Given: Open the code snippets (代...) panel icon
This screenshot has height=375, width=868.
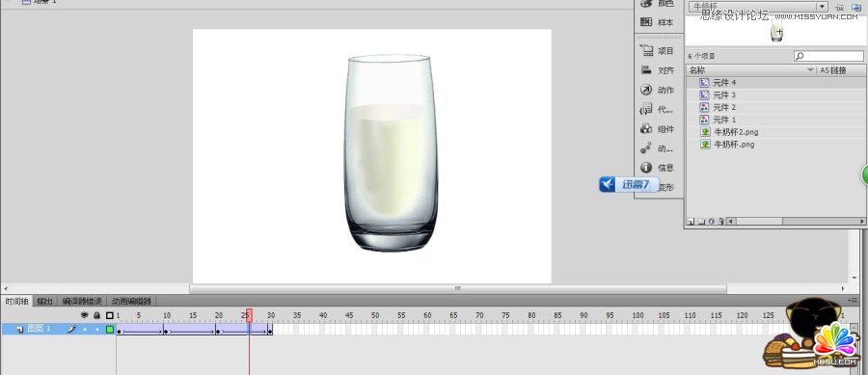Looking at the screenshot, I should click(646, 109).
